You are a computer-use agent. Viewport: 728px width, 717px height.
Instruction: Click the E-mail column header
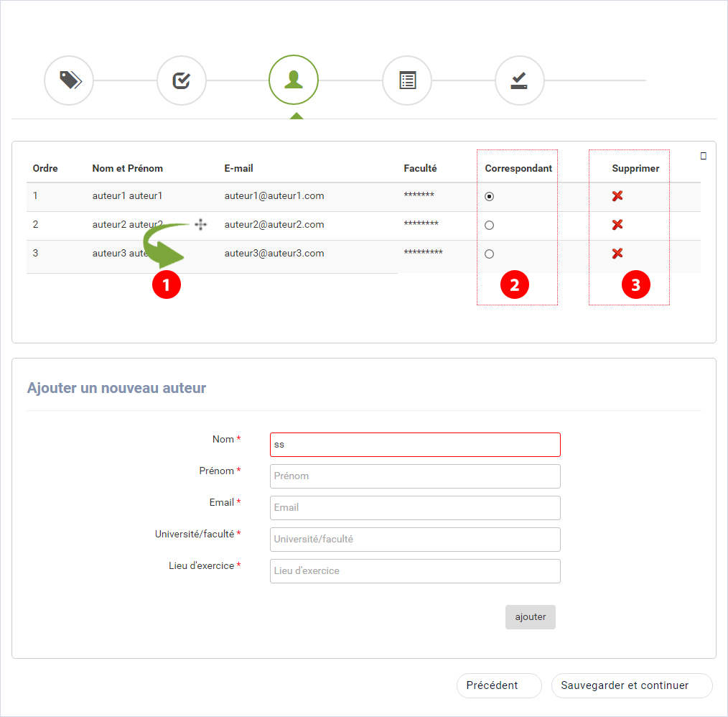[238, 168]
